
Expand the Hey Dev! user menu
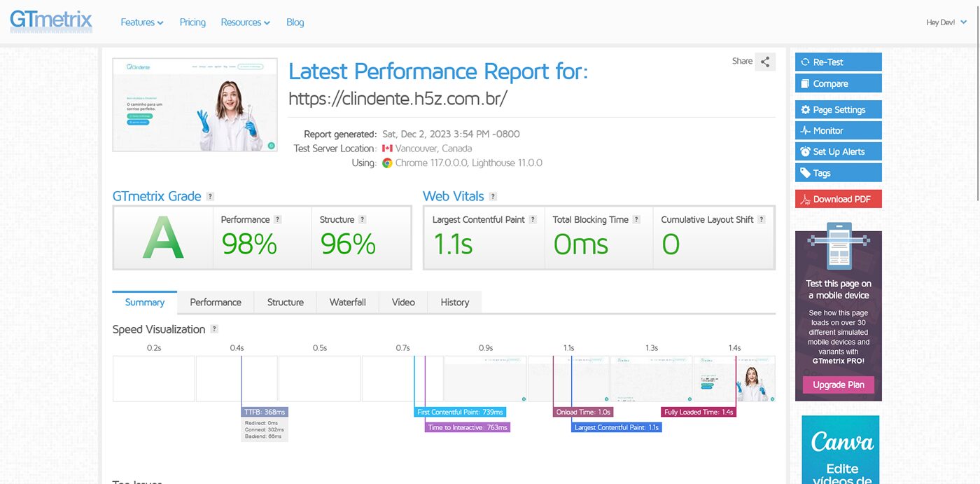point(946,22)
